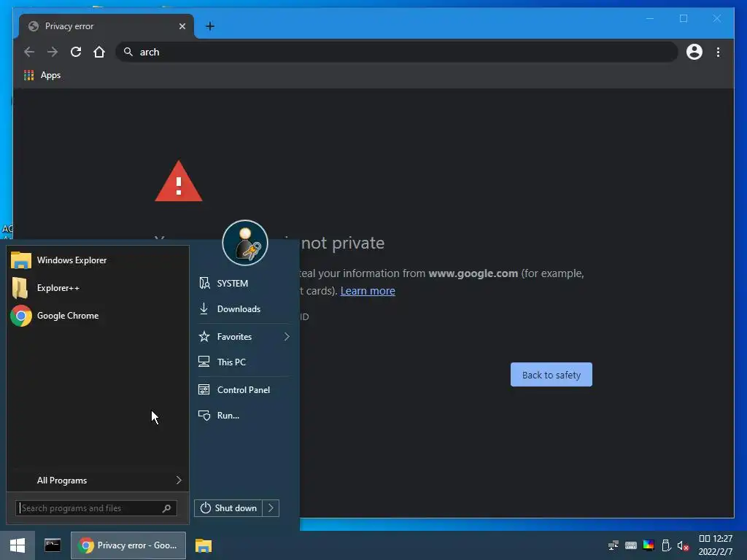747x560 pixels.
Task: Click the browser forward arrow
Action: click(53, 52)
